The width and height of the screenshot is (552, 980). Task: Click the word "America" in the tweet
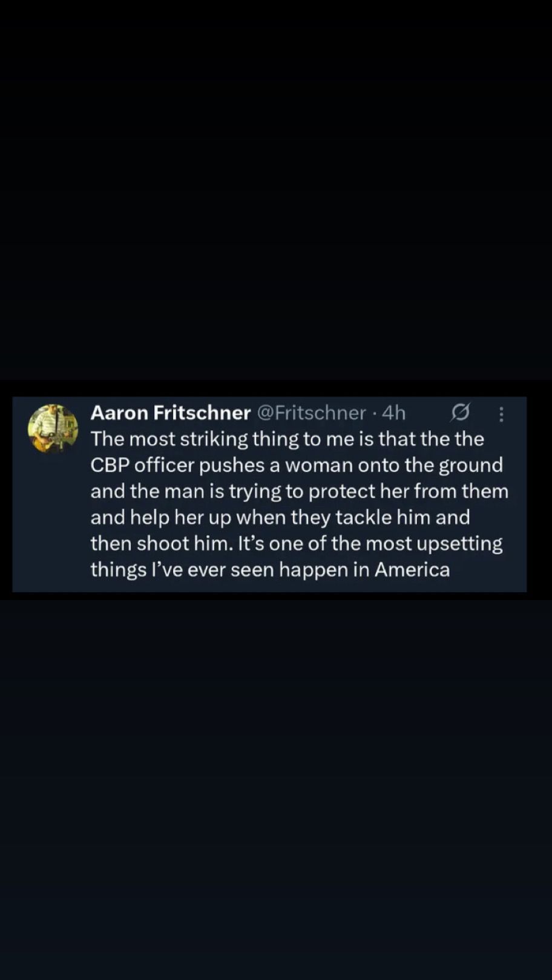(412, 570)
